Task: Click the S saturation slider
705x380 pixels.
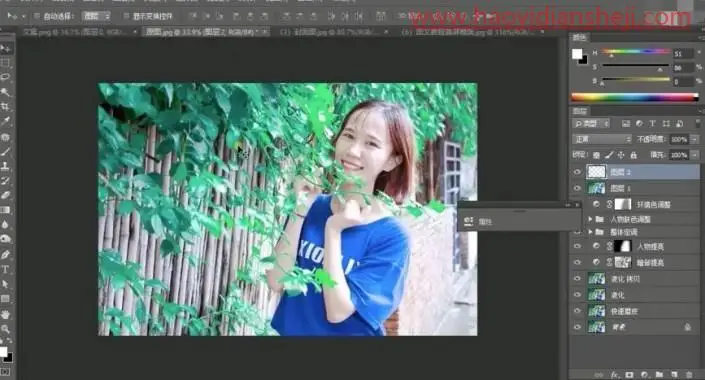Action: pos(636,67)
